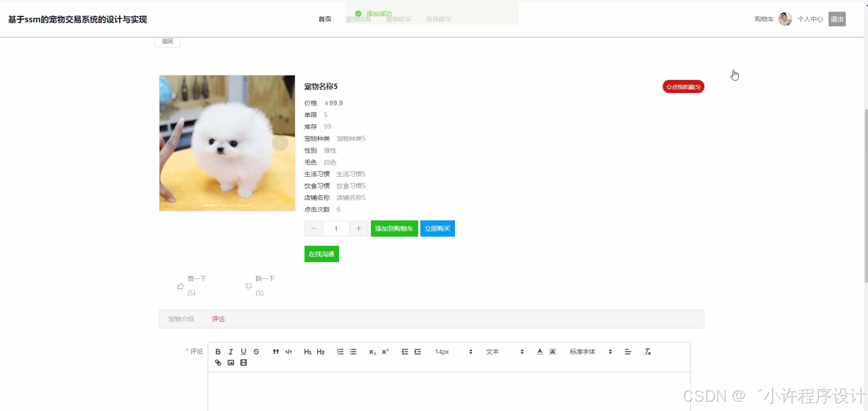The image size is (868, 411).
Task: Insert a video into the comment
Action: [243, 363]
